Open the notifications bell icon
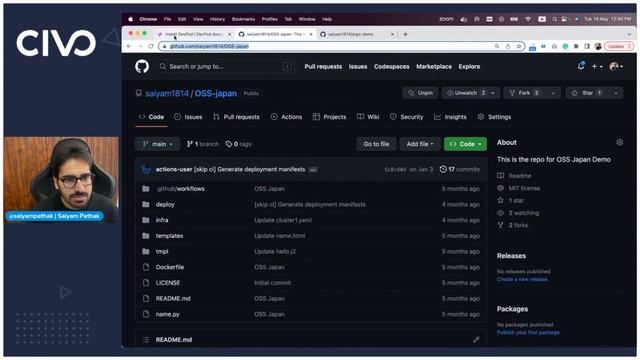Image resolution: width=640 pixels, height=360 pixels. click(x=581, y=66)
